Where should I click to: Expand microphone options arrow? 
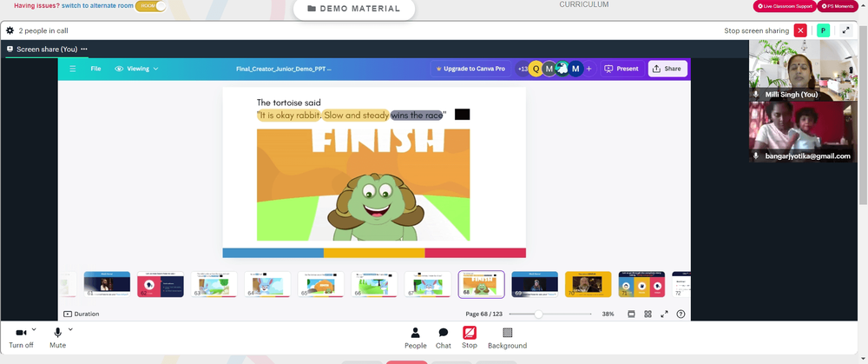point(70,329)
